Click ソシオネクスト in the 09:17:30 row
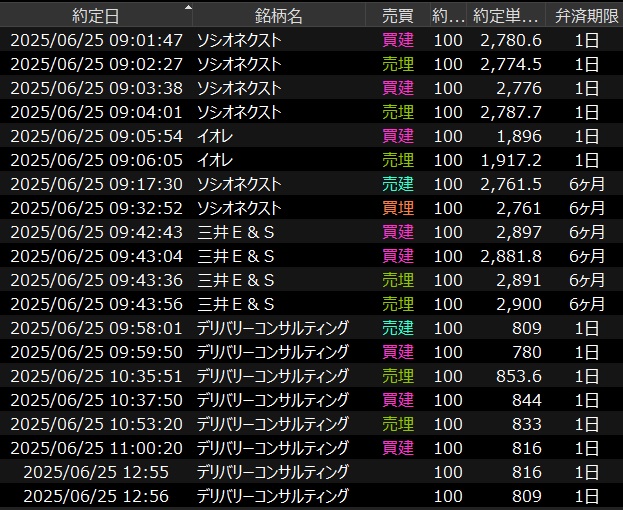 coord(239,184)
